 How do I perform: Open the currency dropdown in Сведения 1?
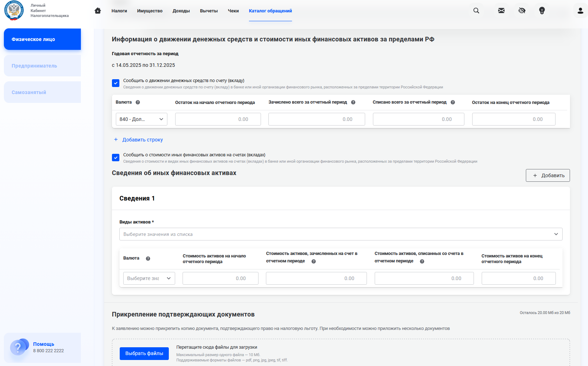[x=149, y=278]
